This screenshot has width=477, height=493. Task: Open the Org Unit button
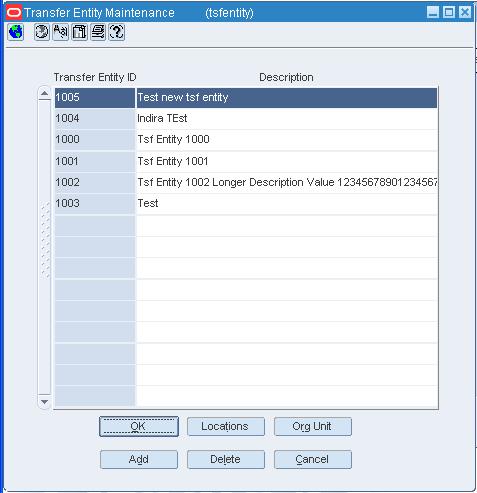[313, 426]
